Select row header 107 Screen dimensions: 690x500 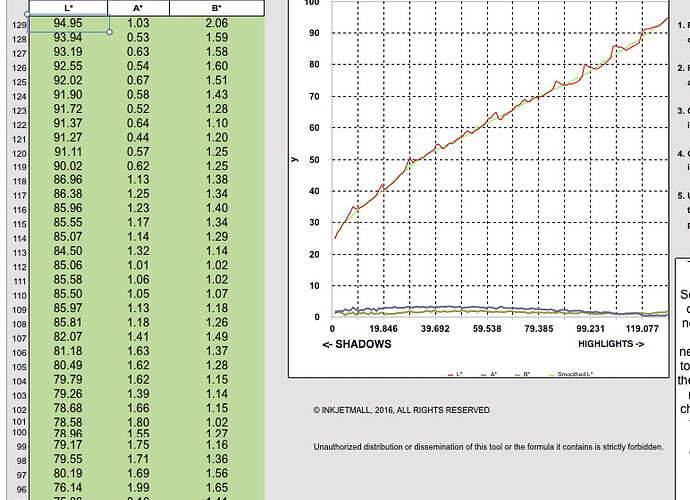tap(19, 338)
